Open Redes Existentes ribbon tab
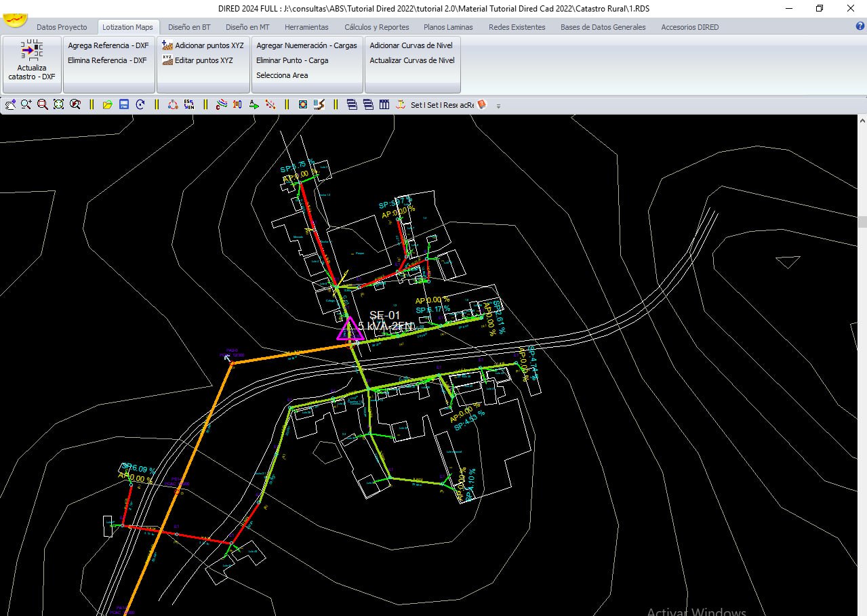867x616 pixels. [x=517, y=27]
